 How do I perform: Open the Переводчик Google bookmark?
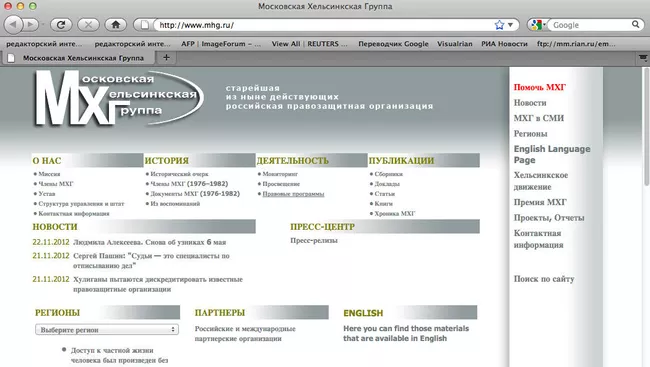[x=393, y=44]
